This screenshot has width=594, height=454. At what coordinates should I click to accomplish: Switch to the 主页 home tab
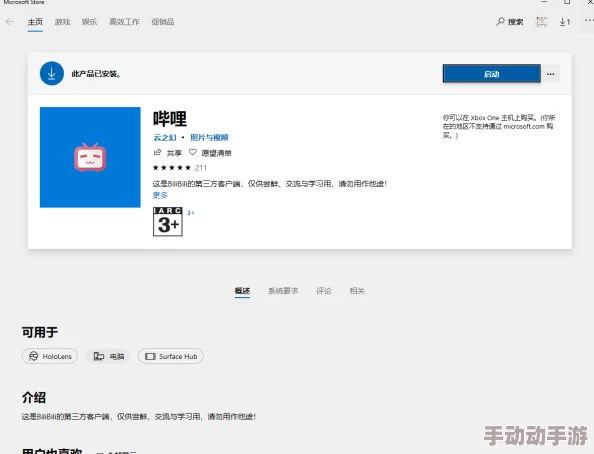point(35,22)
